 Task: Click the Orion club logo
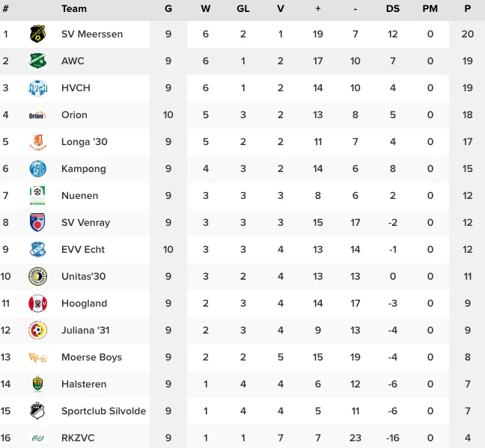pyautogui.click(x=37, y=114)
